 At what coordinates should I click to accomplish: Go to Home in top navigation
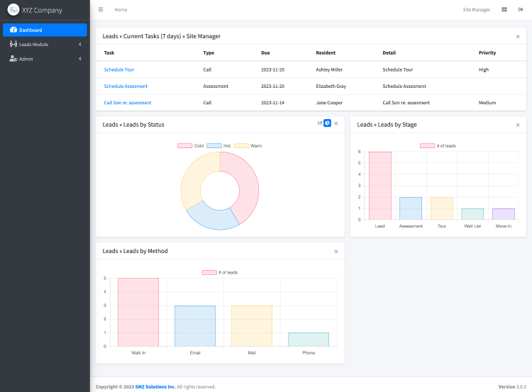coord(121,10)
